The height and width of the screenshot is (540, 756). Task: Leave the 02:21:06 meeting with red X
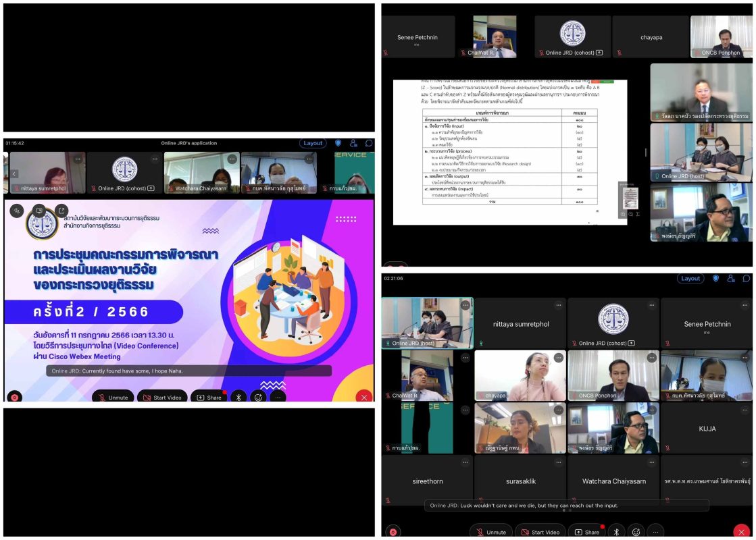[741, 531]
